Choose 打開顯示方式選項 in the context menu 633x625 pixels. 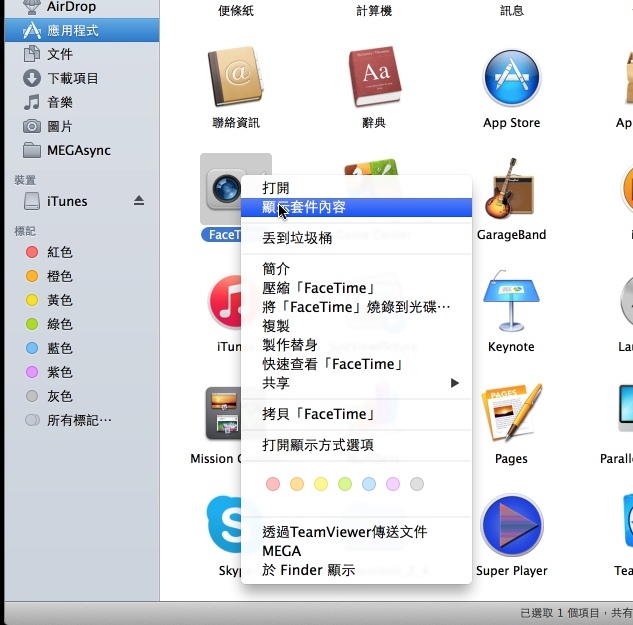tap(356, 445)
